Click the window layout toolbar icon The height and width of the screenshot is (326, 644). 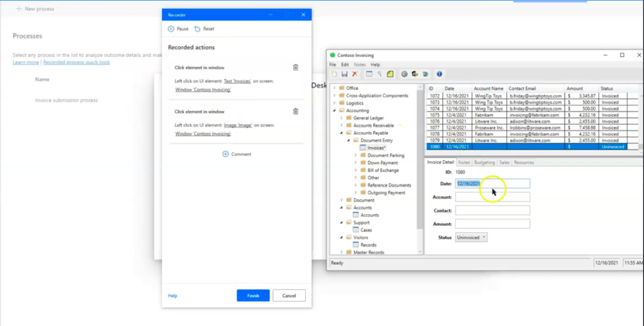point(369,74)
